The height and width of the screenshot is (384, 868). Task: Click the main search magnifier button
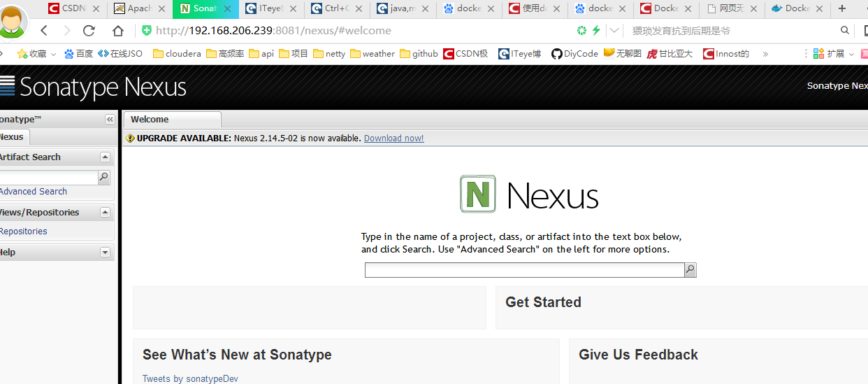(x=690, y=270)
